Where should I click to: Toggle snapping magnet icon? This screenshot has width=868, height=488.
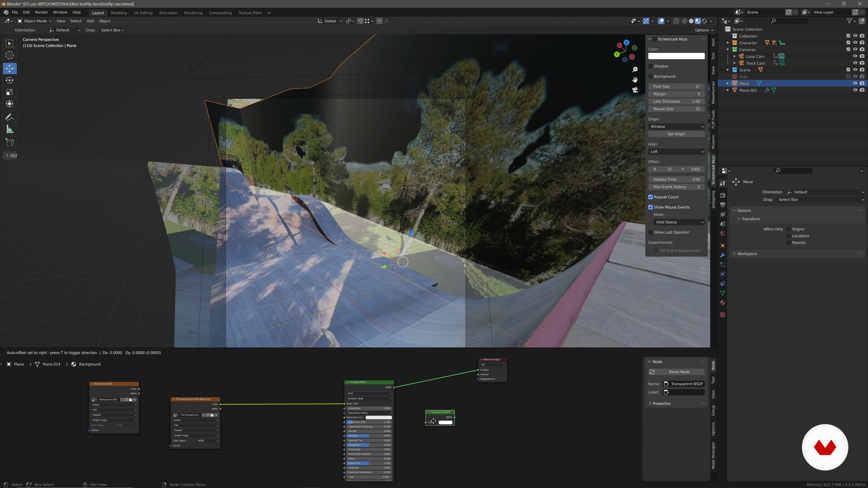point(360,21)
